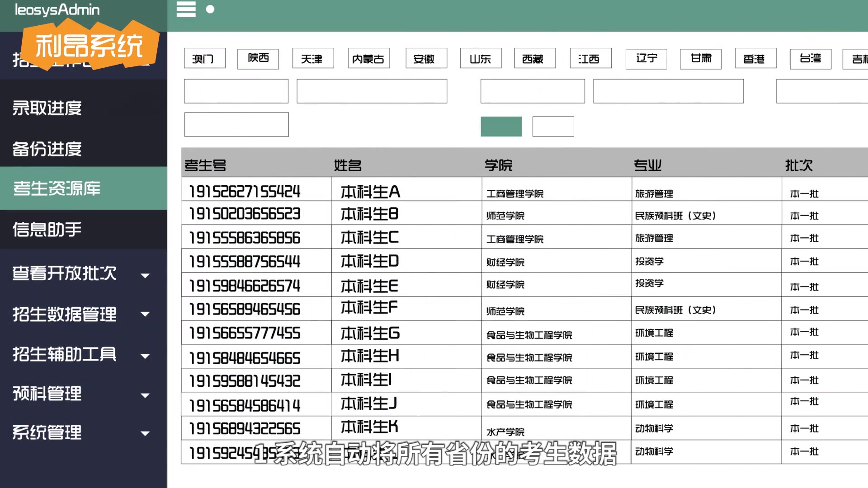Filter by 内蒙古 province button
Viewport: 868px width, 488px height.
click(x=368, y=59)
